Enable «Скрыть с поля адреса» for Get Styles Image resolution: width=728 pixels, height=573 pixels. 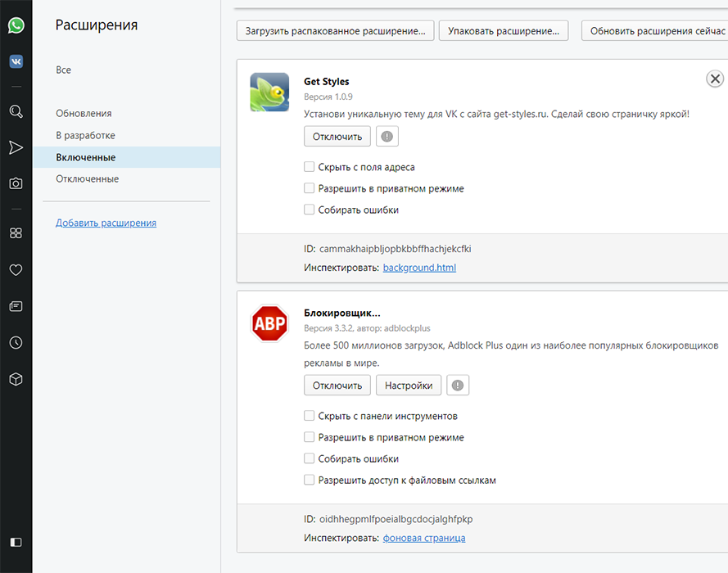310,167
